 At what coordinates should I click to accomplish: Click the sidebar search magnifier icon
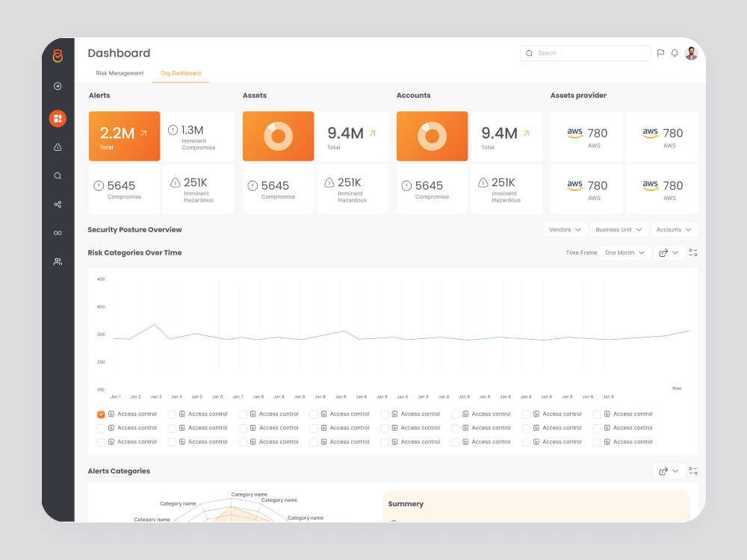58,175
